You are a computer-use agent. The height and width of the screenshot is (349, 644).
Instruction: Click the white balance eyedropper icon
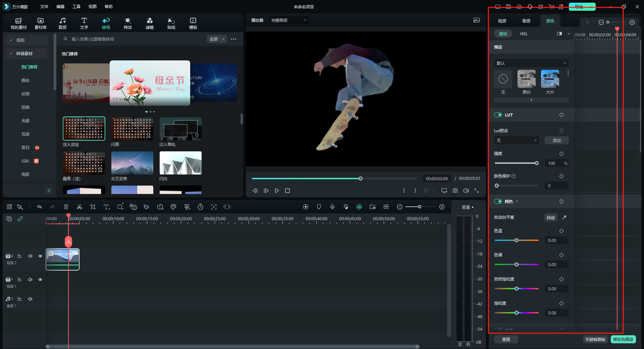click(x=564, y=217)
